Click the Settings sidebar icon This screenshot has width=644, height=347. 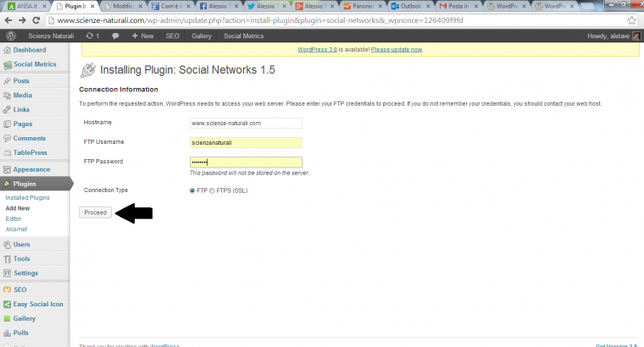(x=7, y=273)
